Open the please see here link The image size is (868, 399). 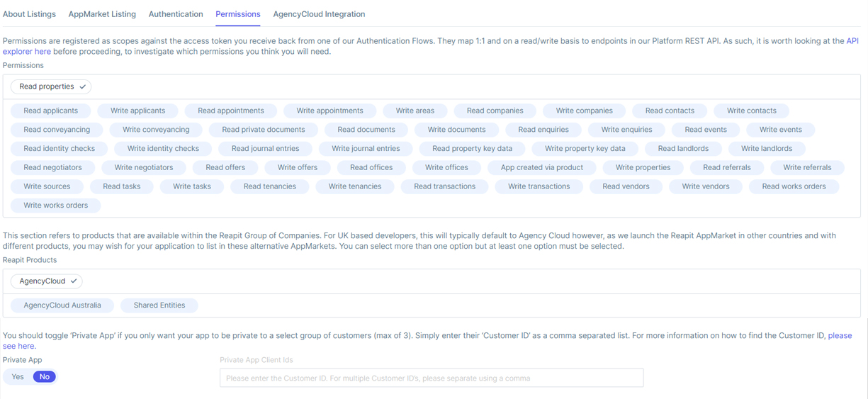click(840, 336)
